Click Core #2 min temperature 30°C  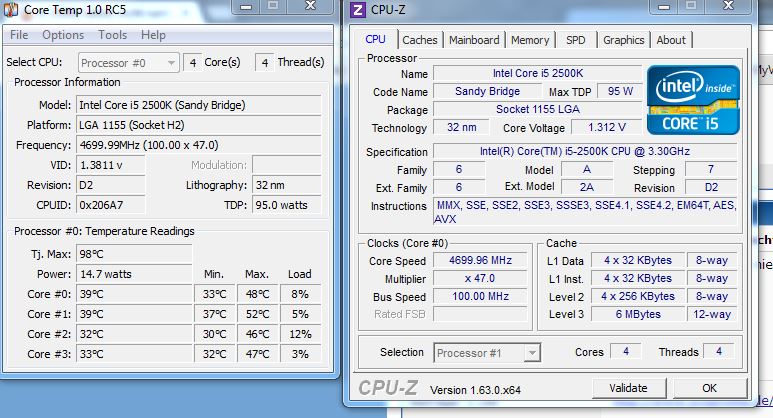click(214, 334)
